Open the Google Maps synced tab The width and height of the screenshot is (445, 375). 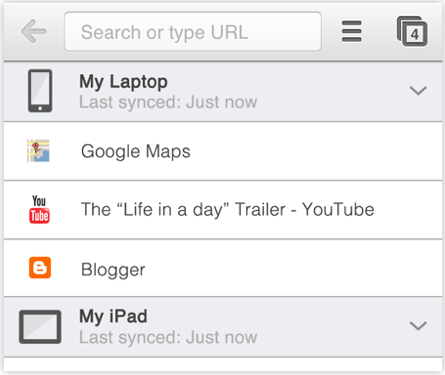(x=223, y=151)
